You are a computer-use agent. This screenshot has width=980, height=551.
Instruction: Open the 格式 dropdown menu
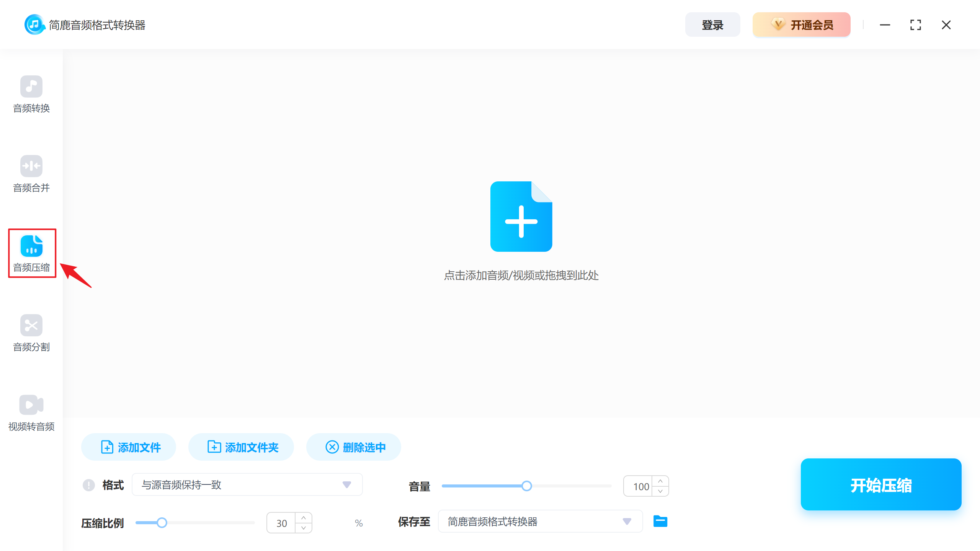(x=346, y=484)
